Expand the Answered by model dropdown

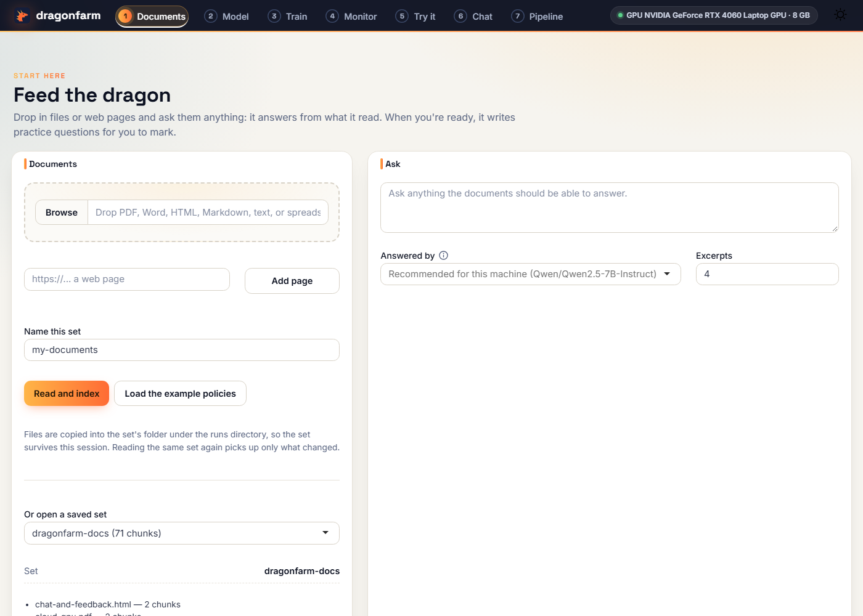[x=531, y=274]
